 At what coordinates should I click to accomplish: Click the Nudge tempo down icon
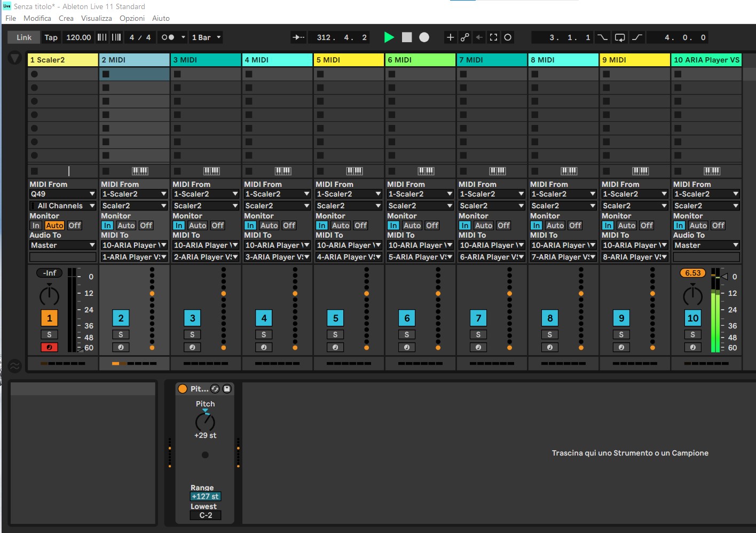[x=101, y=37]
